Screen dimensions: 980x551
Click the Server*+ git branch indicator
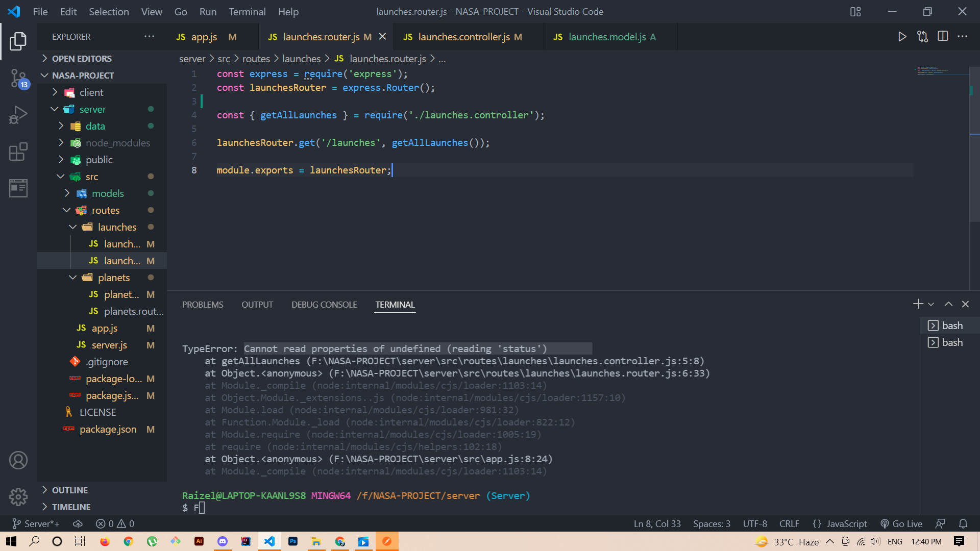(36, 523)
